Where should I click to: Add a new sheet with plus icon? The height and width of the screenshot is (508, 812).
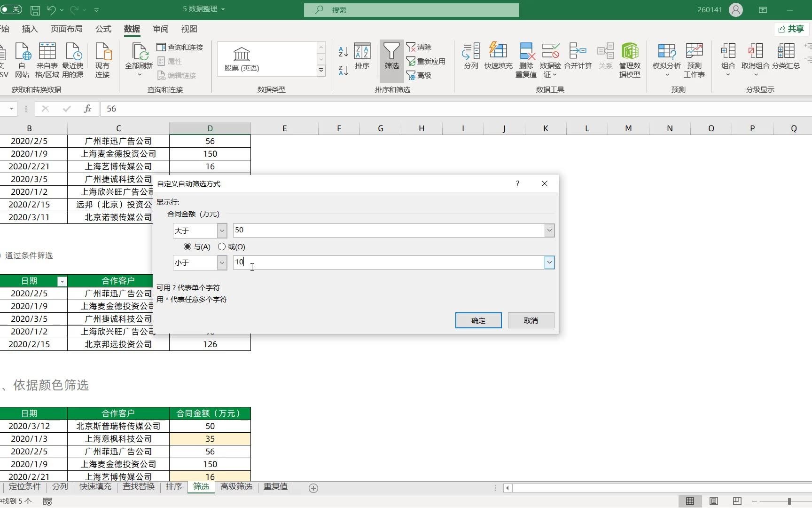(313, 488)
